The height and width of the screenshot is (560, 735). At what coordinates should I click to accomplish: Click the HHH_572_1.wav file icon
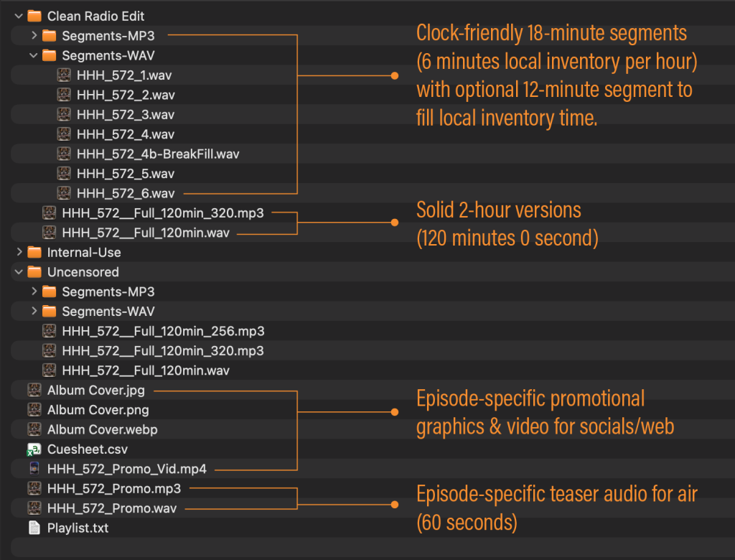point(64,75)
